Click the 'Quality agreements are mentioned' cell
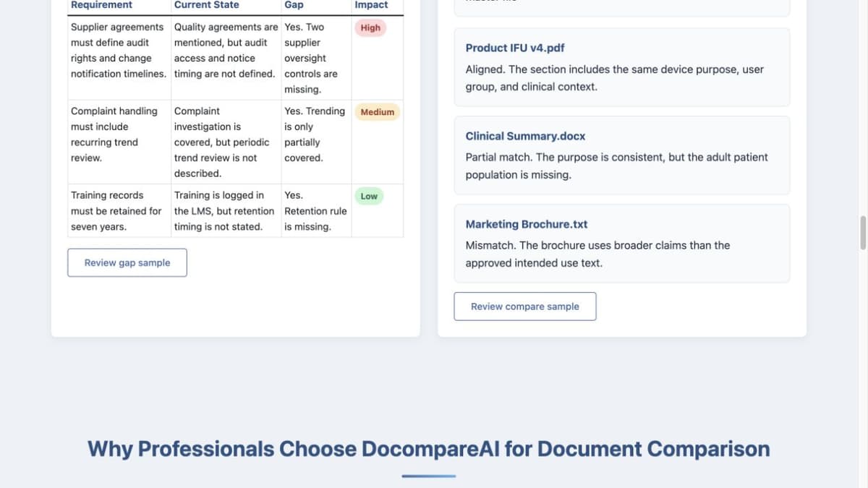The width and height of the screenshot is (868, 488). (226, 58)
